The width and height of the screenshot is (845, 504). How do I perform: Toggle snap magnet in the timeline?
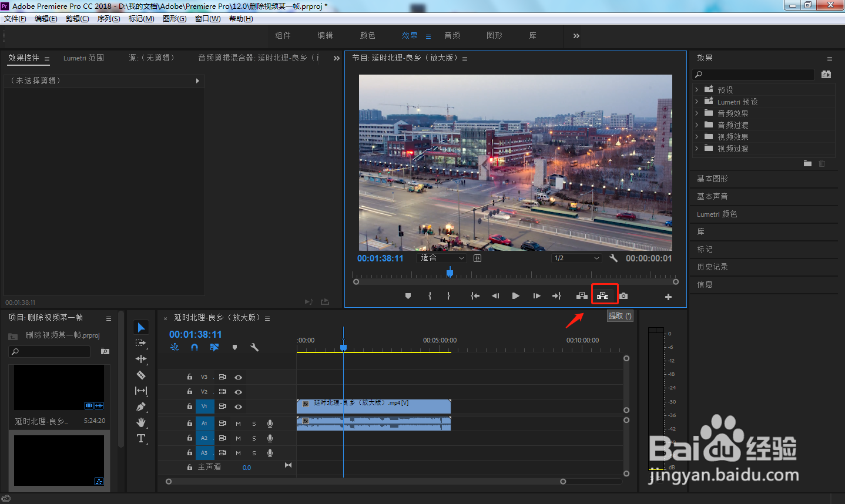click(x=195, y=347)
